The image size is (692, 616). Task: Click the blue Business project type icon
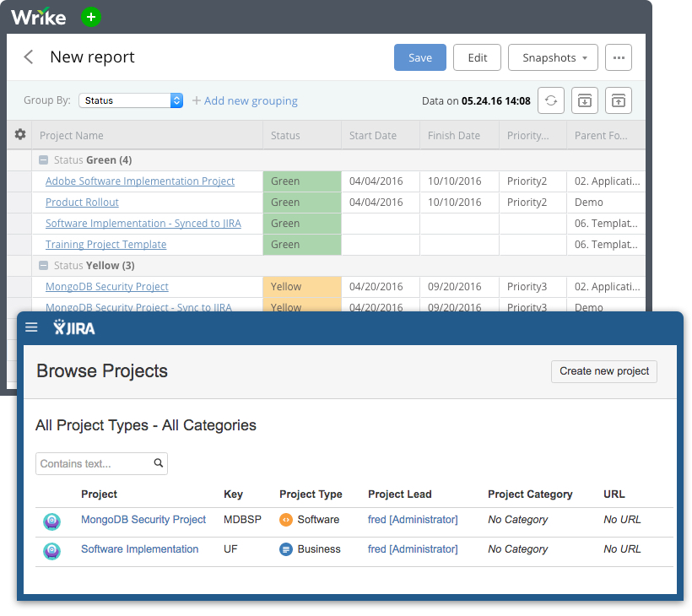point(286,549)
